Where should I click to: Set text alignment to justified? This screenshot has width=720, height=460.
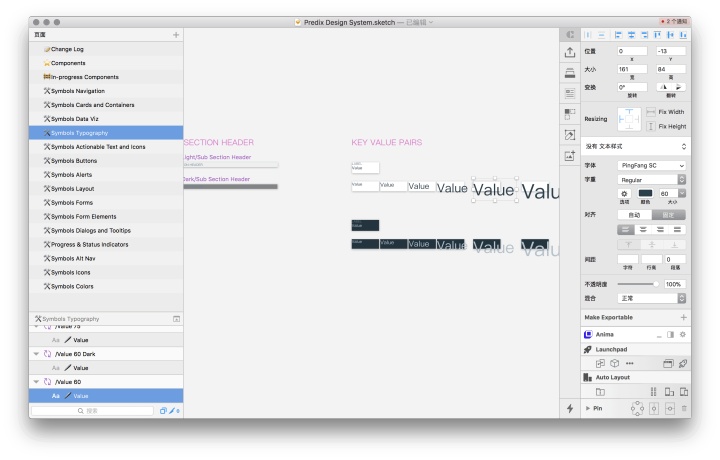(x=677, y=230)
